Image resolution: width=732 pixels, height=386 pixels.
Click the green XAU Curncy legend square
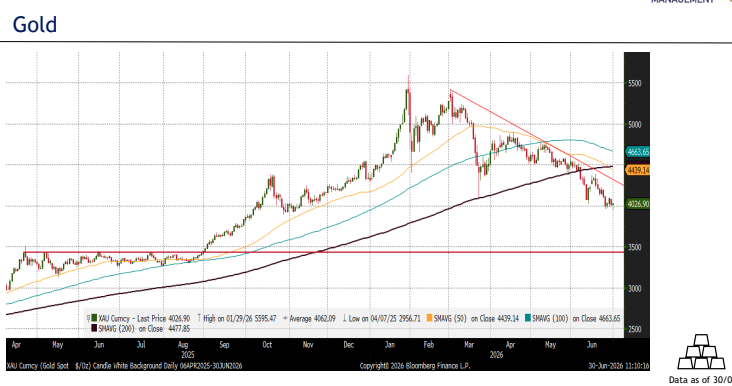95,318
